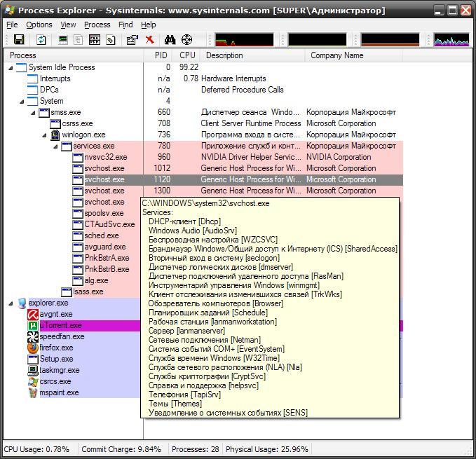Viewport: 476px width, 459px height.
Task: Sort by the PID column header
Action: [x=158, y=55]
